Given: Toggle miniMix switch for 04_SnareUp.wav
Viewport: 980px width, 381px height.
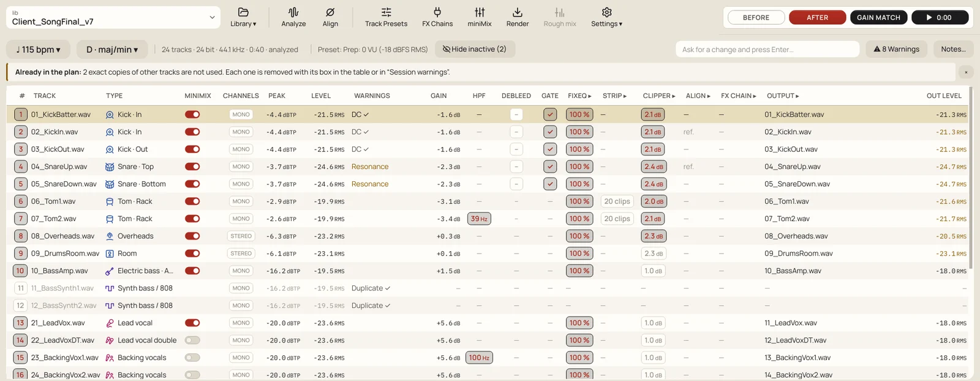Looking at the screenshot, I should (192, 167).
